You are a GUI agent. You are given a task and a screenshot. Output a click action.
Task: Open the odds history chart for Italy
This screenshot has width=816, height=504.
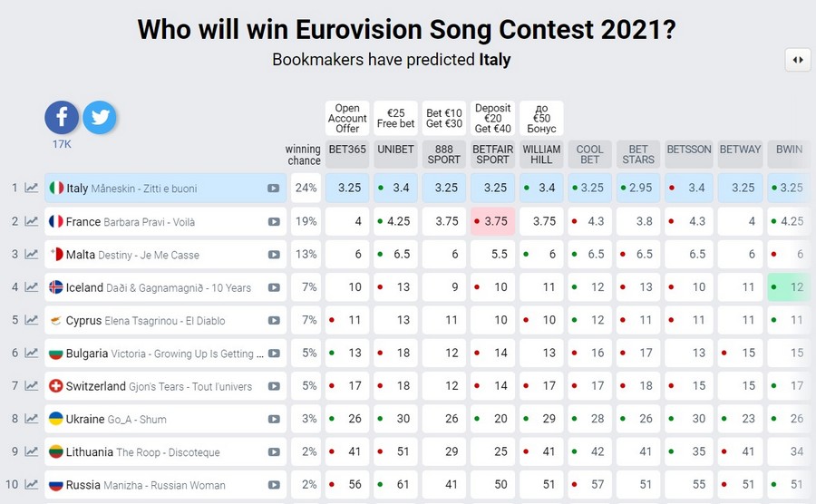(x=32, y=189)
